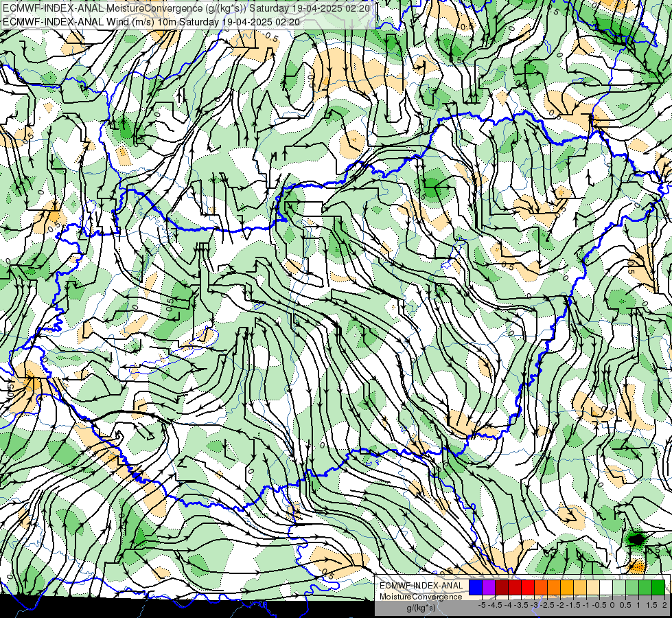Click the Wind (m/s) 10m title line
The height and width of the screenshot is (618, 672).
151,22
